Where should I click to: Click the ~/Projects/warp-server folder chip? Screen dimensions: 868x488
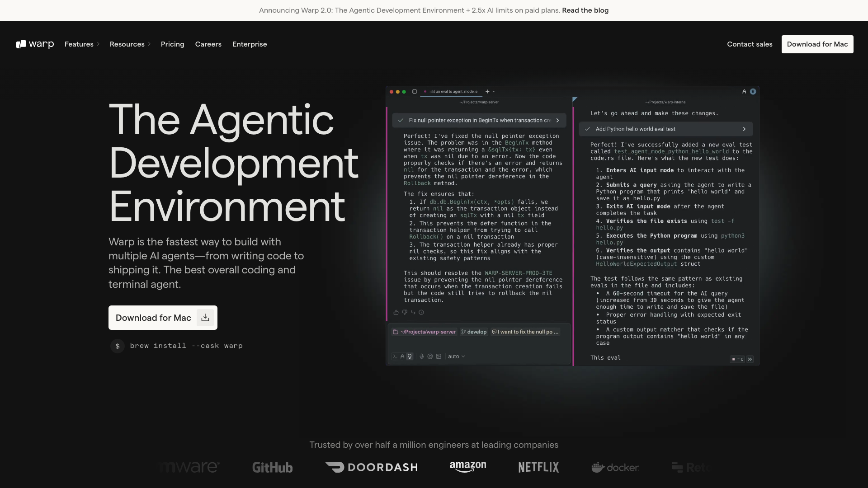click(425, 332)
